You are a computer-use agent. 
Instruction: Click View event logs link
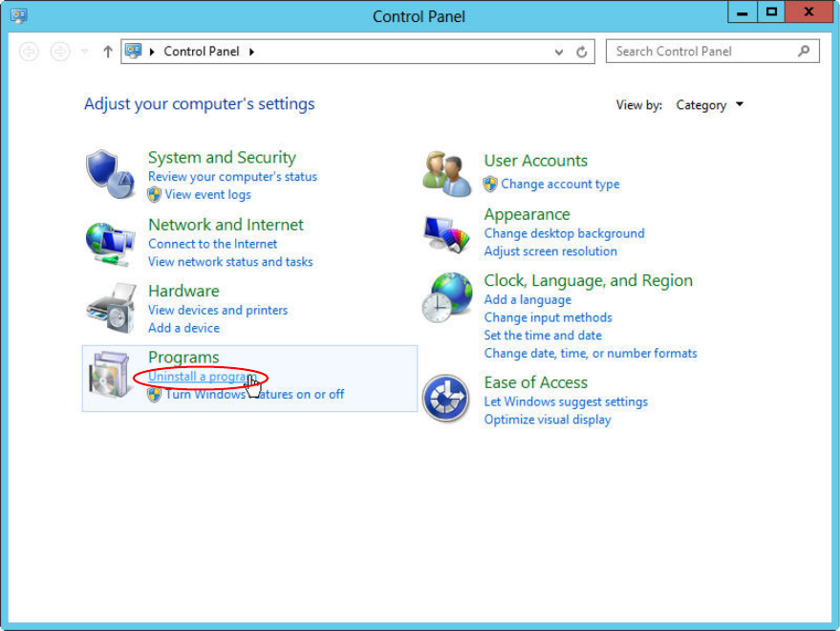(208, 195)
